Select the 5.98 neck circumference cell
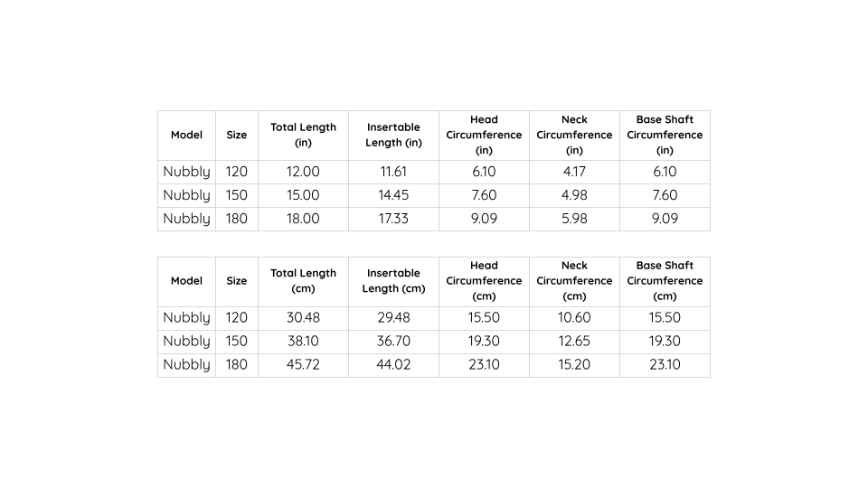 click(x=574, y=219)
